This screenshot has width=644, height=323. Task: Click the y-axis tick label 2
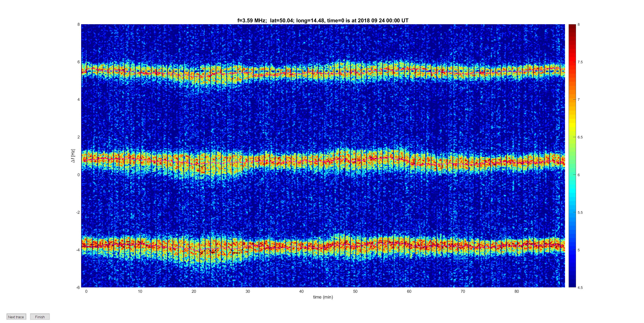point(79,137)
